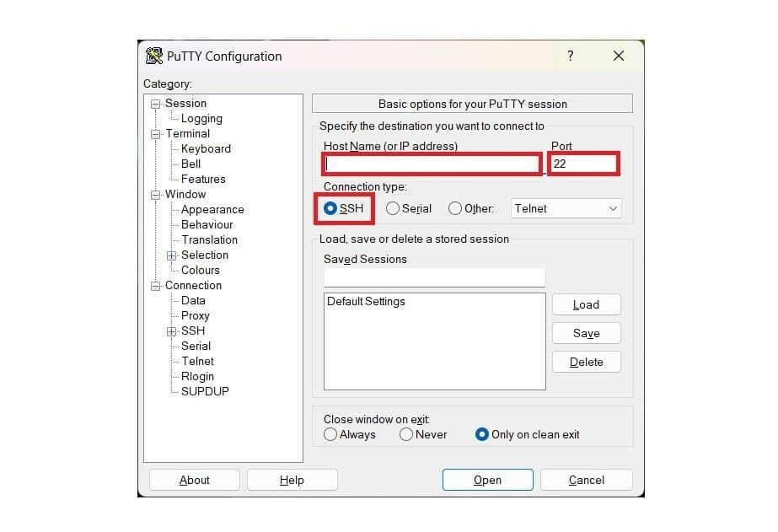
Task: Go to the Colours settings category
Action: pyautogui.click(x=200, y=270)
